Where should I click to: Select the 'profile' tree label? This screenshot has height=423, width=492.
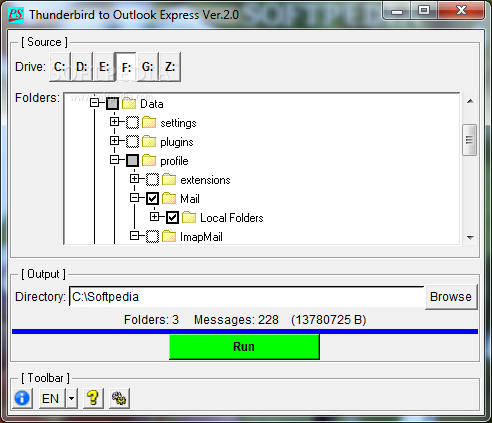(174, 161)
